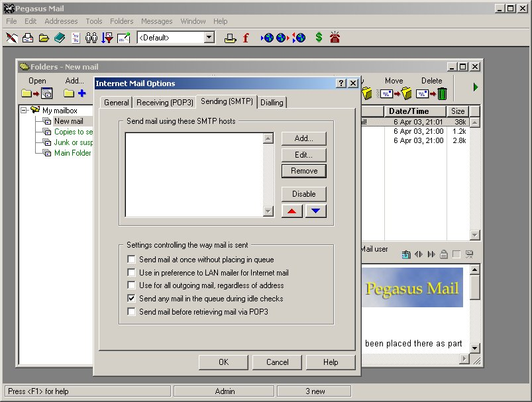Switch to the Receiving (POP3) tab
Image resolution: width=532 pixels, height=402 pixels.
pyautogui.click(x=164, y=103)
